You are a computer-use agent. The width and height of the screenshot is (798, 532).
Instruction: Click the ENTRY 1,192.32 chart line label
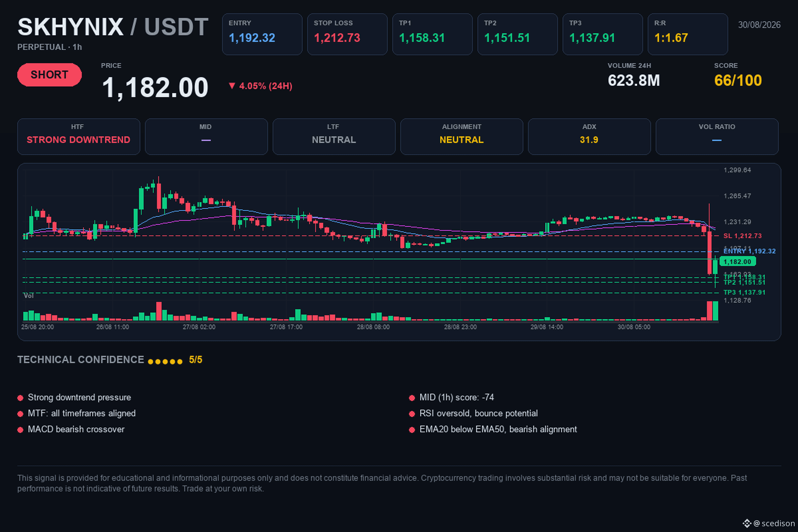749,251
